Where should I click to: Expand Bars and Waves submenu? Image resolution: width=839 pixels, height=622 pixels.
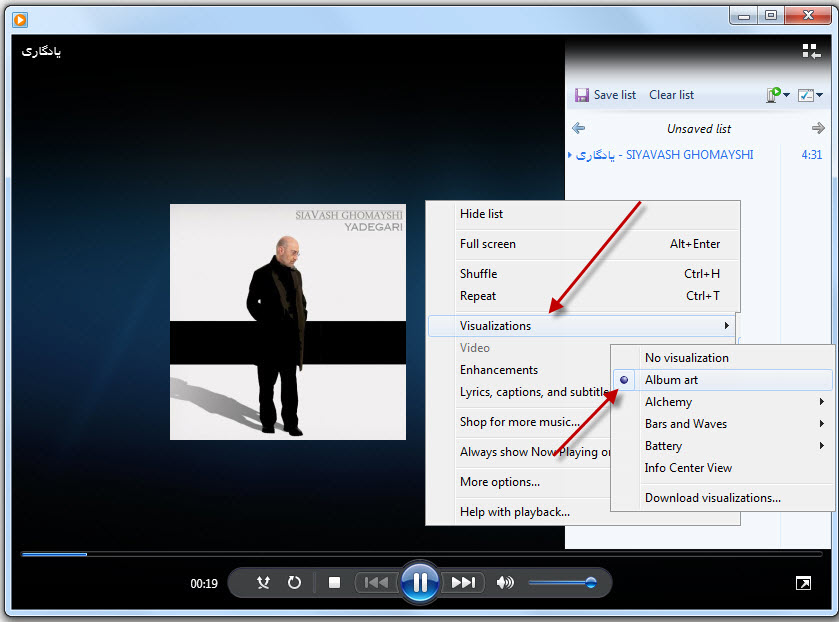[x=723, y=424]
